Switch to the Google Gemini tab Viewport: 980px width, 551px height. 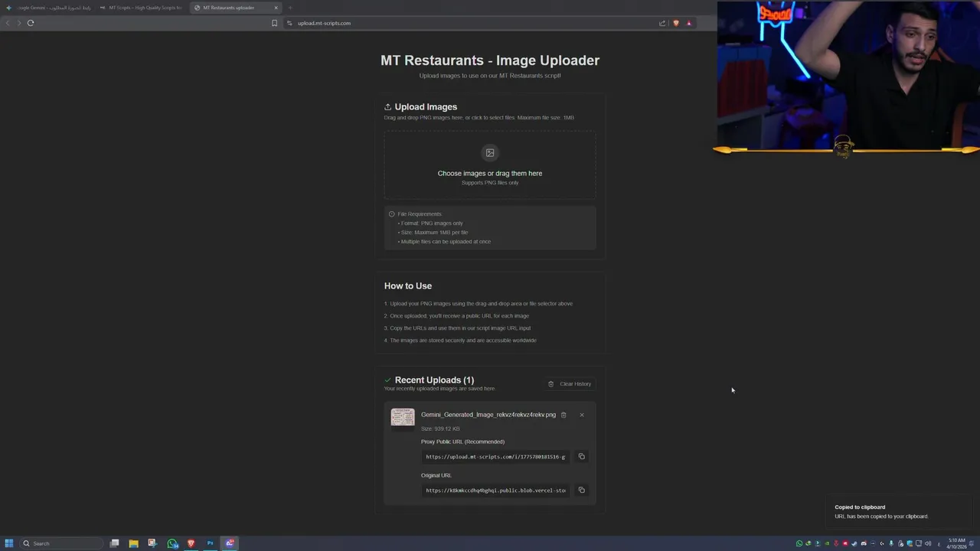click(47, 8)
